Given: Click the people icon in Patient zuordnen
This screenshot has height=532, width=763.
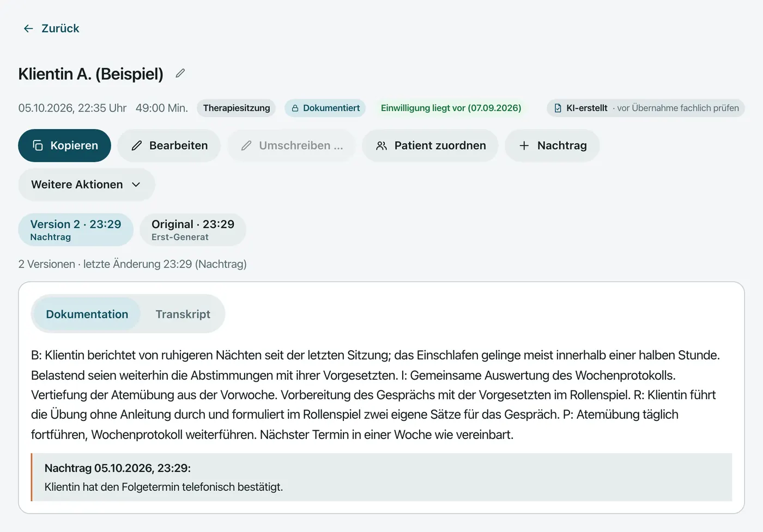Looking at the screenshot, I should coord(381,145).
